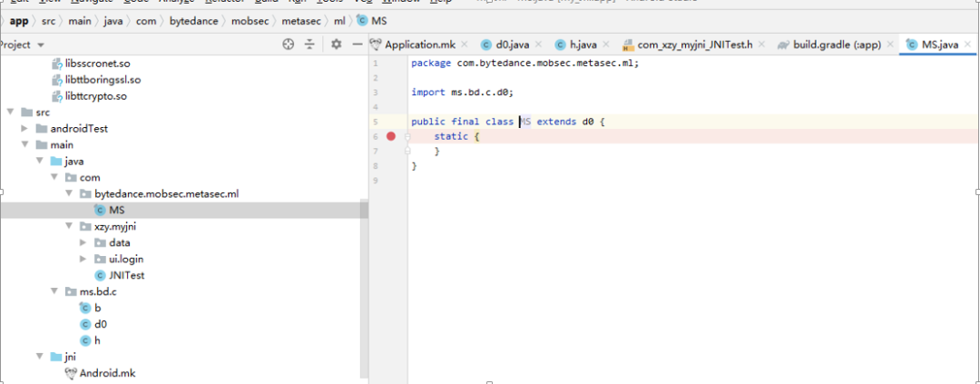Collapse the main folder arrow
980x384 pixels.
[x=24, y=145]
